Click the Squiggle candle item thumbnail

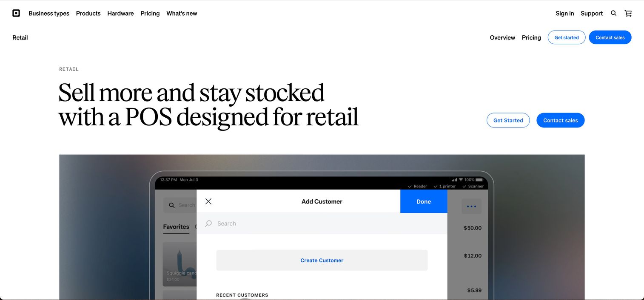click(x=180, y=264)
